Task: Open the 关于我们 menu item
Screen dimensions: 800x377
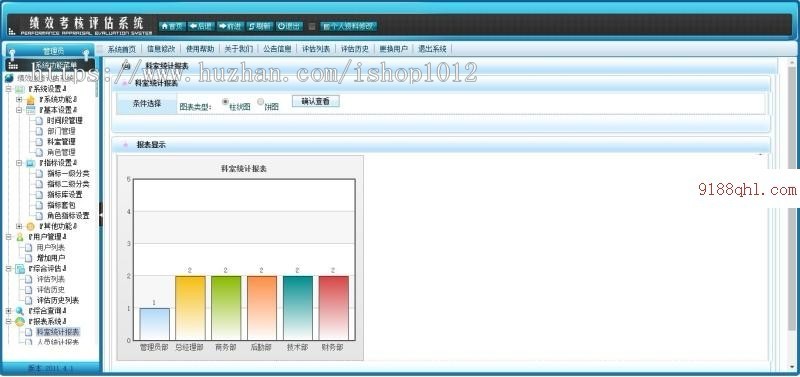Action: 238,49
